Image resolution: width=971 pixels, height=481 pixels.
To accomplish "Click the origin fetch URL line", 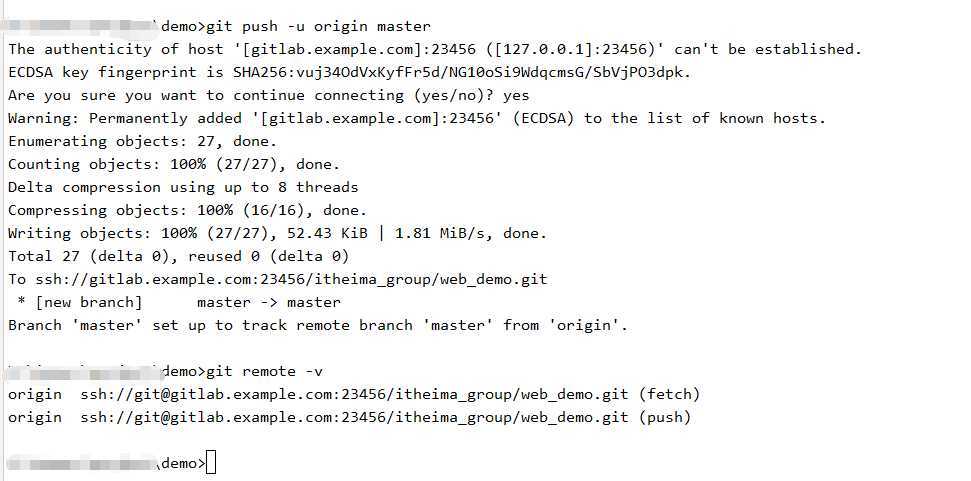I will (354, 394).
